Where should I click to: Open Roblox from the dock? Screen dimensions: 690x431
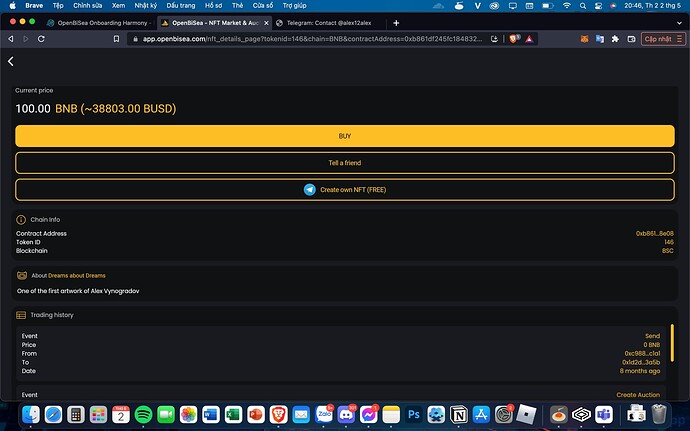pos(526,414)
